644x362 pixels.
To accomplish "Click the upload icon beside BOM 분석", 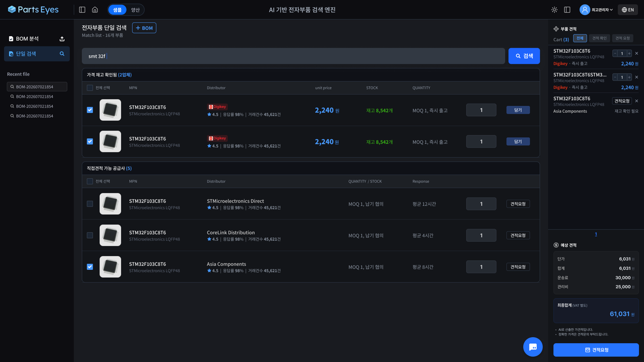I will pyautogui.click(x=62, y=39).
